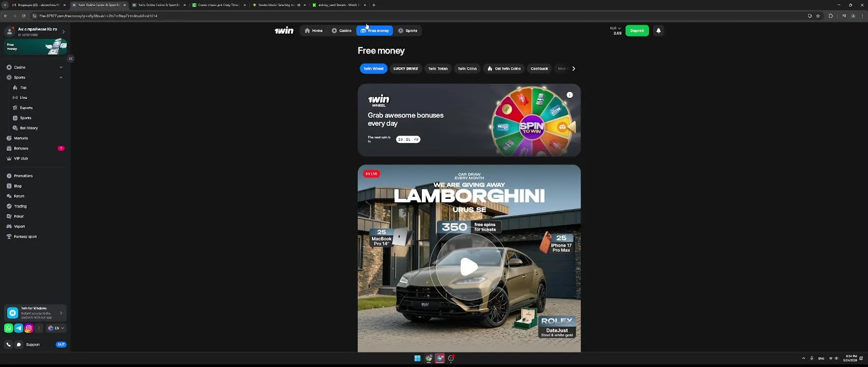Bookmark this page with the star icon
The image size is (868, 367).
(818, 16)
